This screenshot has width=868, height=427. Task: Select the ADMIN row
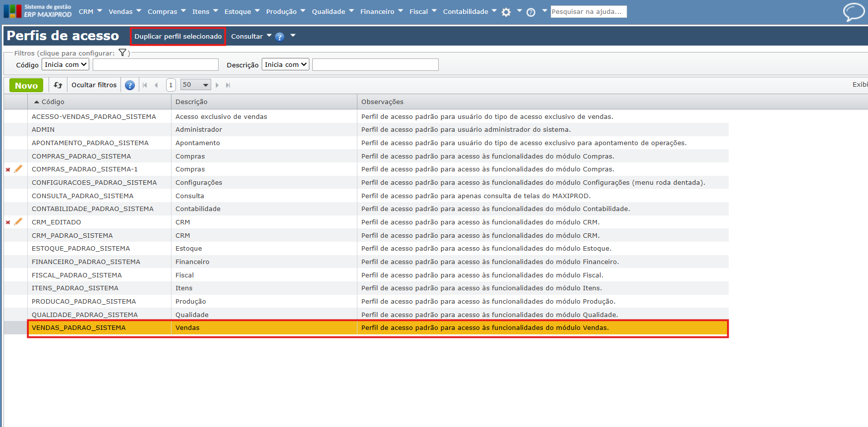(x=366, y=130)
